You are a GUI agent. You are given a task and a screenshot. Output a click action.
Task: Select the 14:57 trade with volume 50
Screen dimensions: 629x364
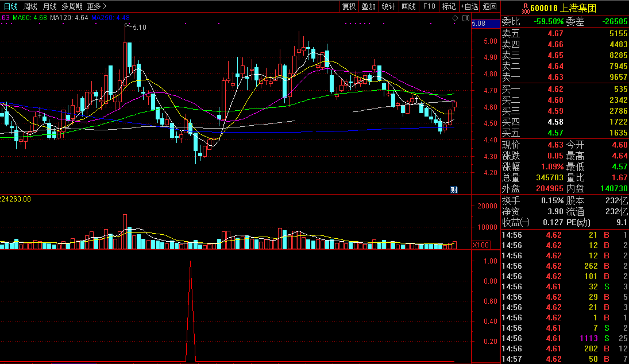click(x=565, y=359)
